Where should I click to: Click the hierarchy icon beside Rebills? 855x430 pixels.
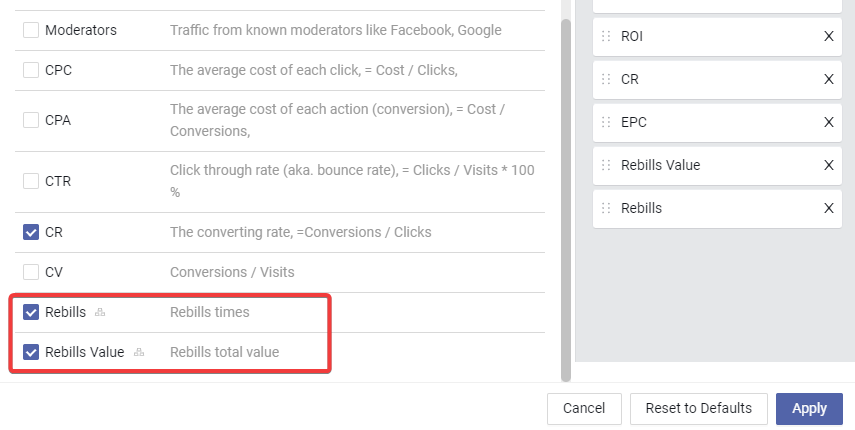pos(100,312)
